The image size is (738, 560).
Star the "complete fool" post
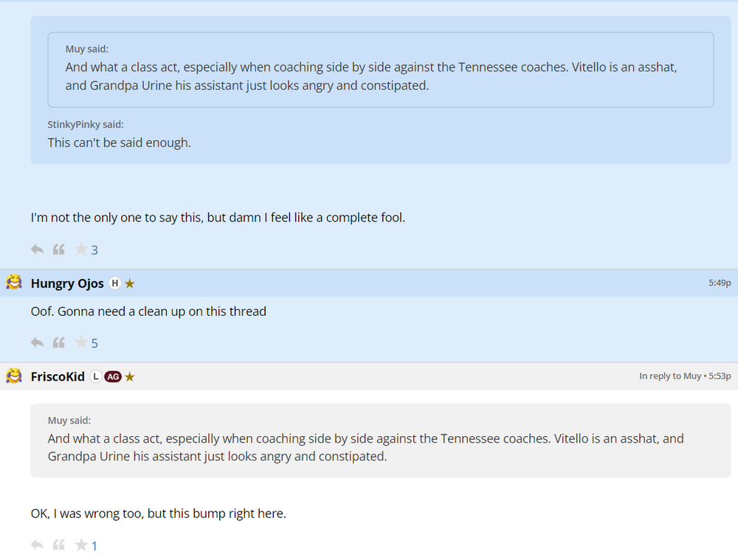coord(81,249)
